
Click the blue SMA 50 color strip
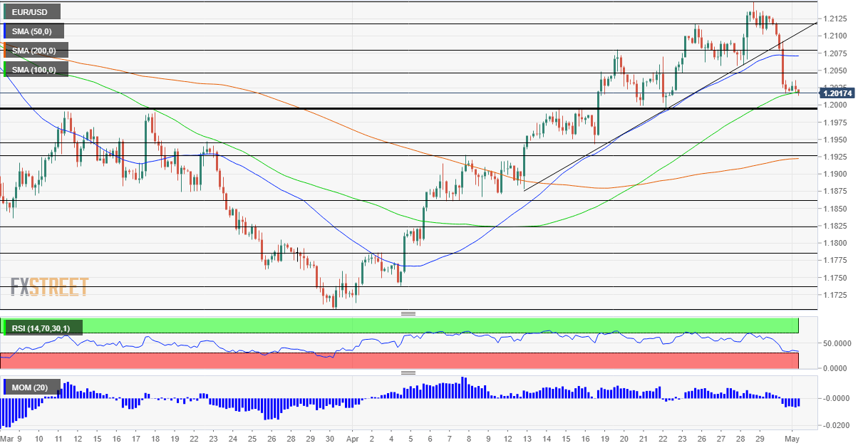(x=6, y=31)
